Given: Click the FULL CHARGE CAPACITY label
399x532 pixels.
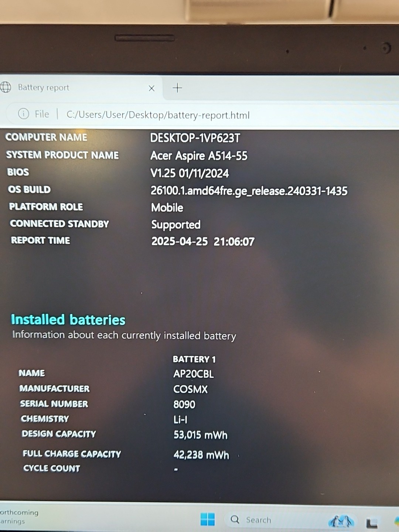Looking at the screenshot, I should click(x=72, y=454).
